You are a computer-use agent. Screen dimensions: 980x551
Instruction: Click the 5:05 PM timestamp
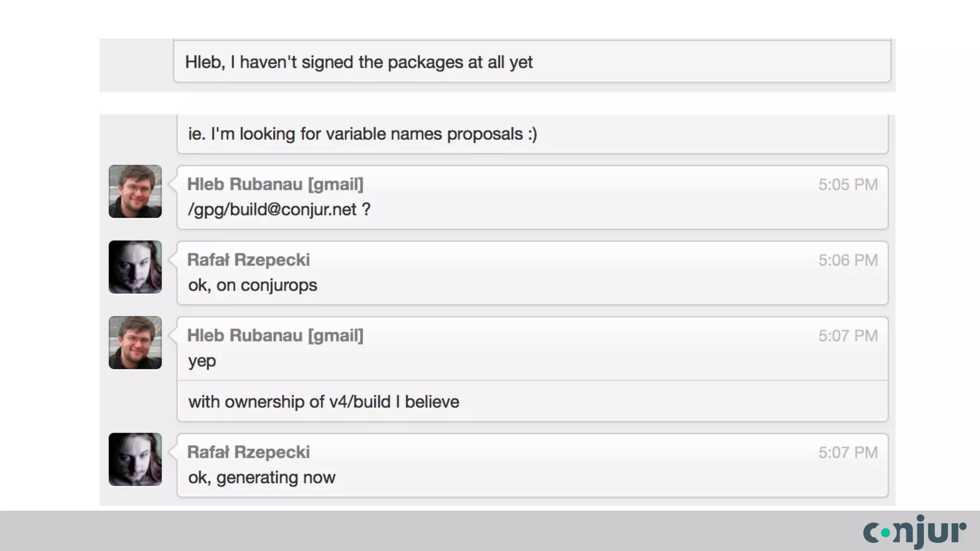(x=847, y=185)
